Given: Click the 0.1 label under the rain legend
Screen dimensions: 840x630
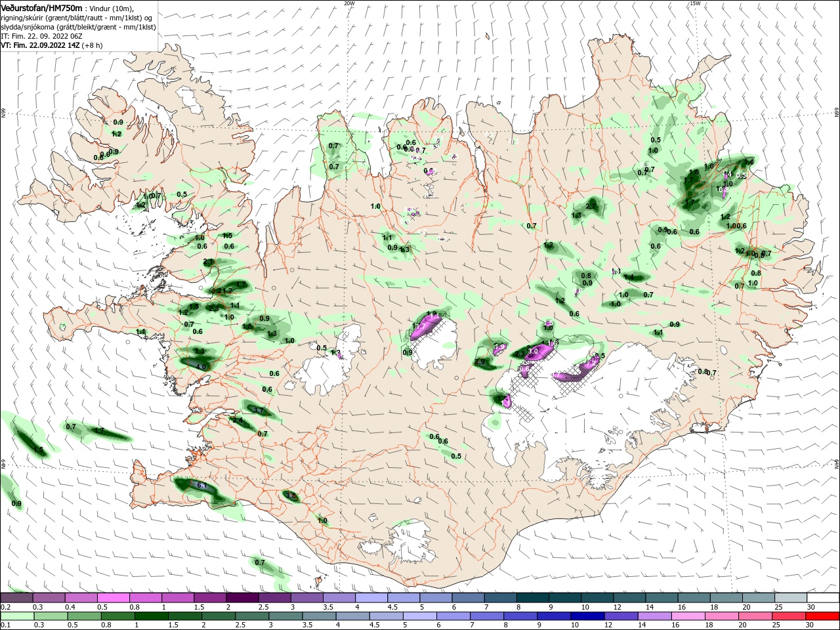Looking at the screenshot, I should coord(5,625).
